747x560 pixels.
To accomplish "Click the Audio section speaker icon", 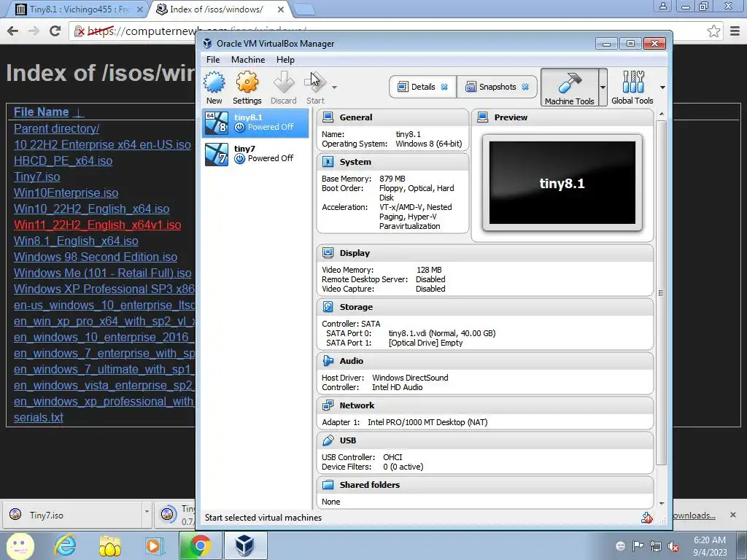I will [328, 361].
